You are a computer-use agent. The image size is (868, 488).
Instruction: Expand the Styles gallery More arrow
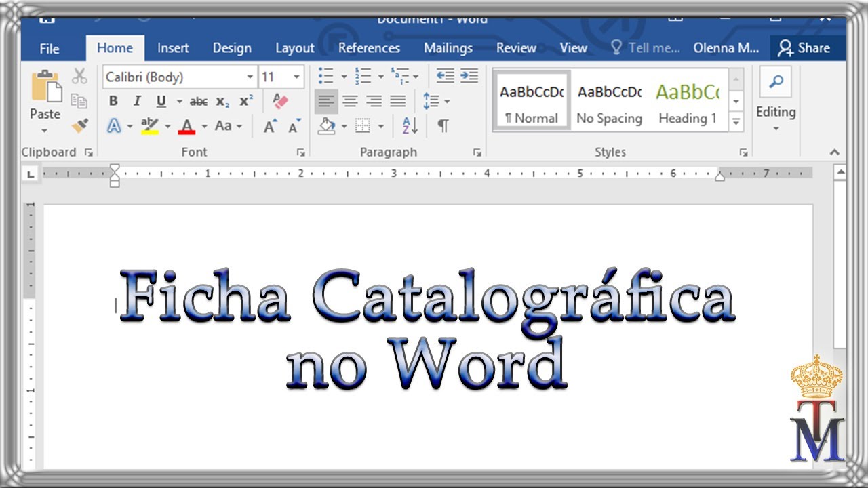736,122
